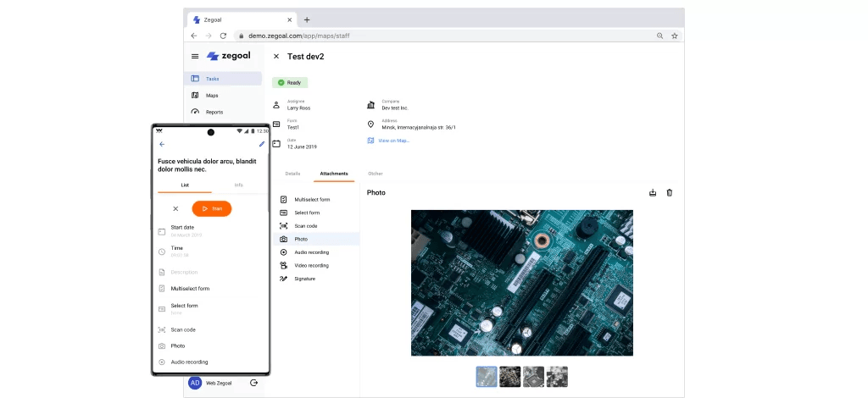Reload the page in browser toolbar

[223, 36]
